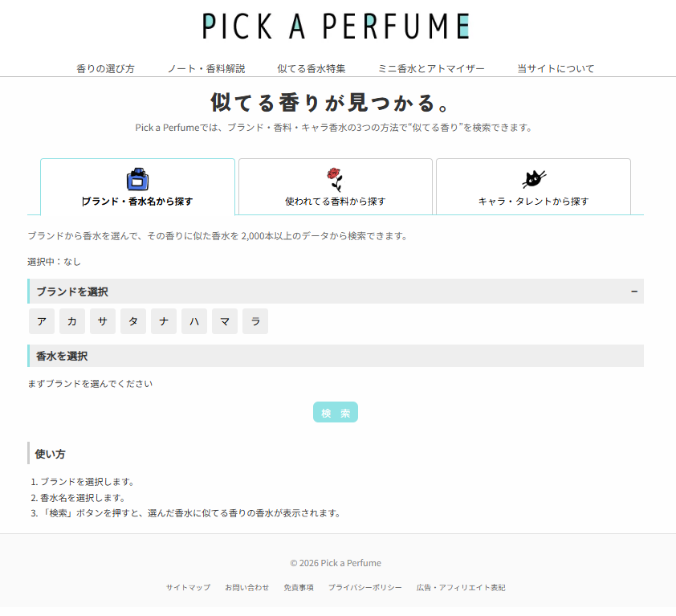Viewport: 676px width, 616px height.
Task: Switch to キャラ・タレントから探す tab
Action: click(533, 201)
